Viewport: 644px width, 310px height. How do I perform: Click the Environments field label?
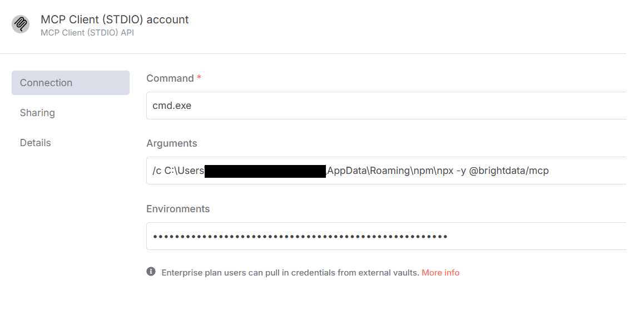click(178, 209)
